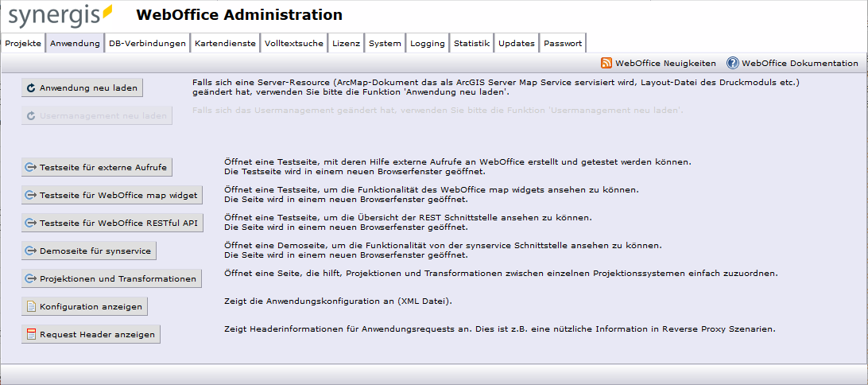Open the Updates tab

click(x=517, y=43)
